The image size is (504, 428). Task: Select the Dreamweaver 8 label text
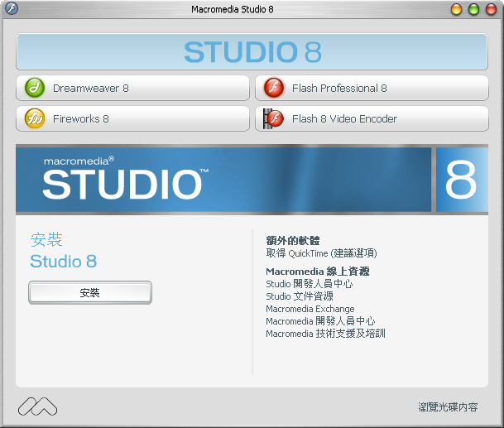pos(91,88)
